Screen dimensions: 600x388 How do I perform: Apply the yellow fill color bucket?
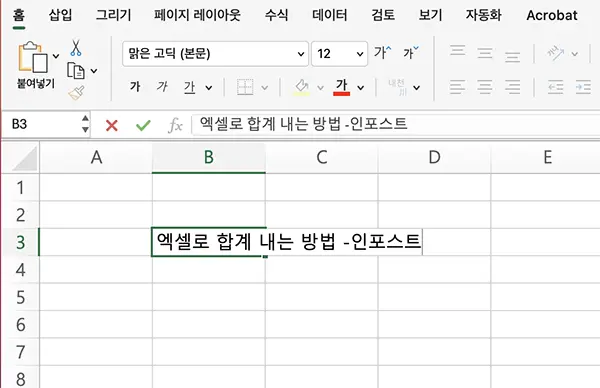pyautogui.click(x=302, y=87)
